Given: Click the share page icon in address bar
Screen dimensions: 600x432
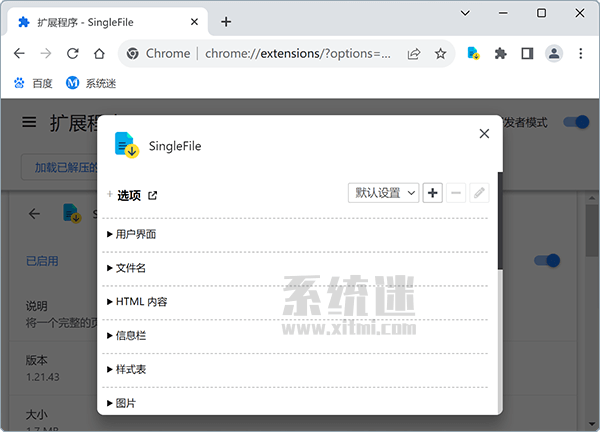Looking at the screenshot, I should (414, 54).
